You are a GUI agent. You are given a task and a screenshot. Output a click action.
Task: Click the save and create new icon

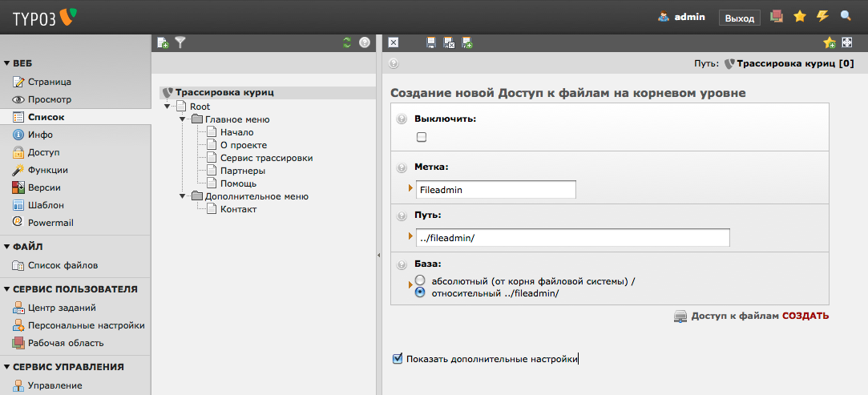pos(466,42)
